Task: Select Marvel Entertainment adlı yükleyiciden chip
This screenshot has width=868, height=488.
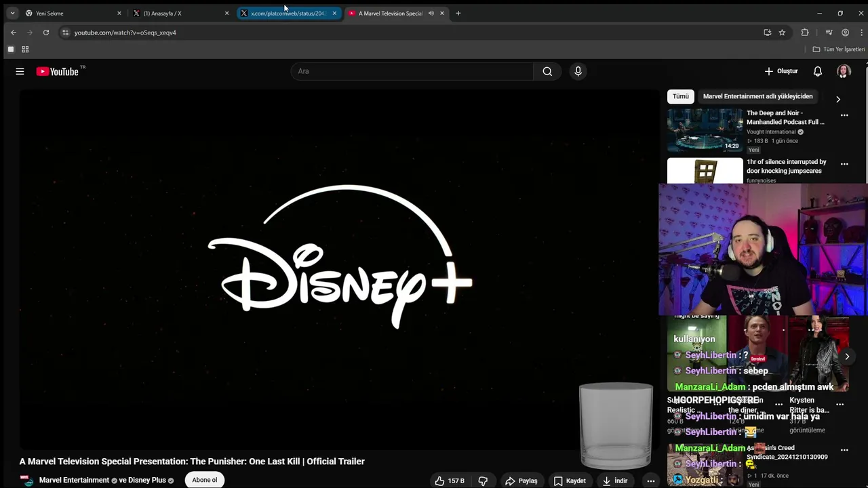Action: [757, 96]
